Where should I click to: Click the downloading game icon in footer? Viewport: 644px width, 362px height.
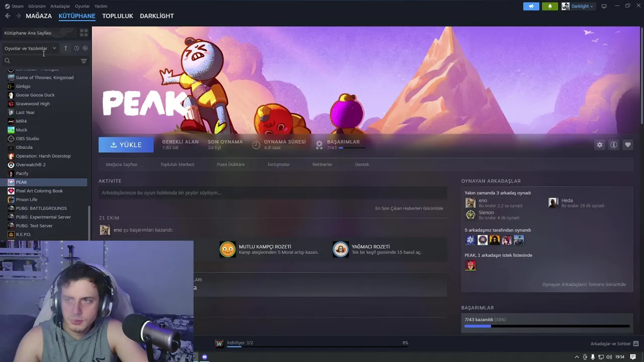tap(219, 343)
